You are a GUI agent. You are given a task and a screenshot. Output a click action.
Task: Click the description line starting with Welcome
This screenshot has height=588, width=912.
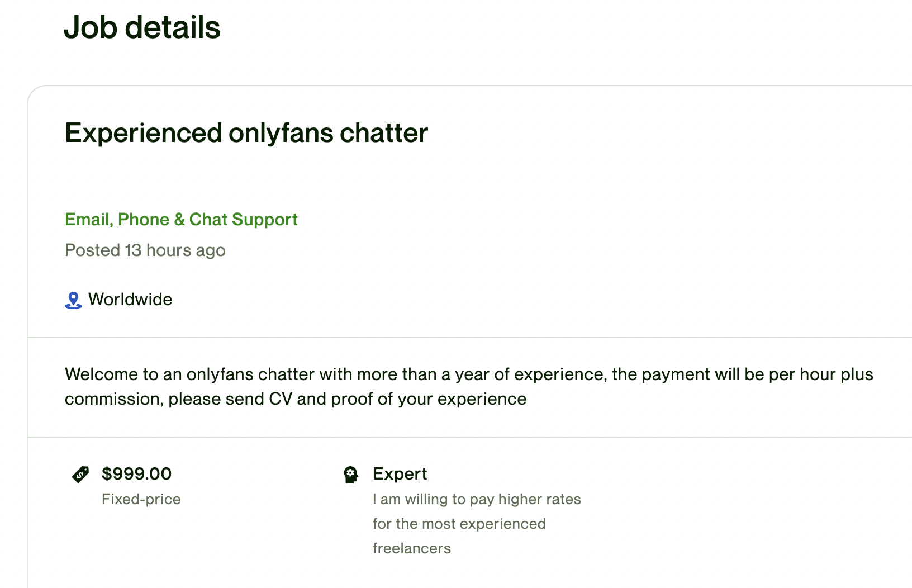coord(468,374)
